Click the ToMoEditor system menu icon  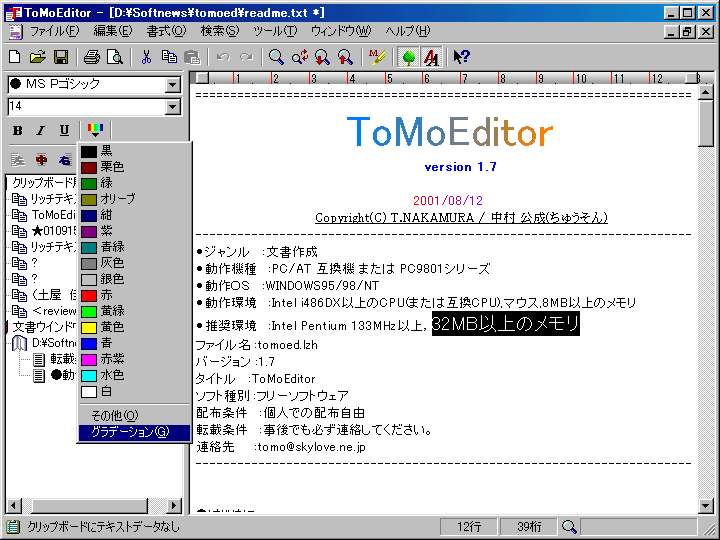click(x=15, y=12)
